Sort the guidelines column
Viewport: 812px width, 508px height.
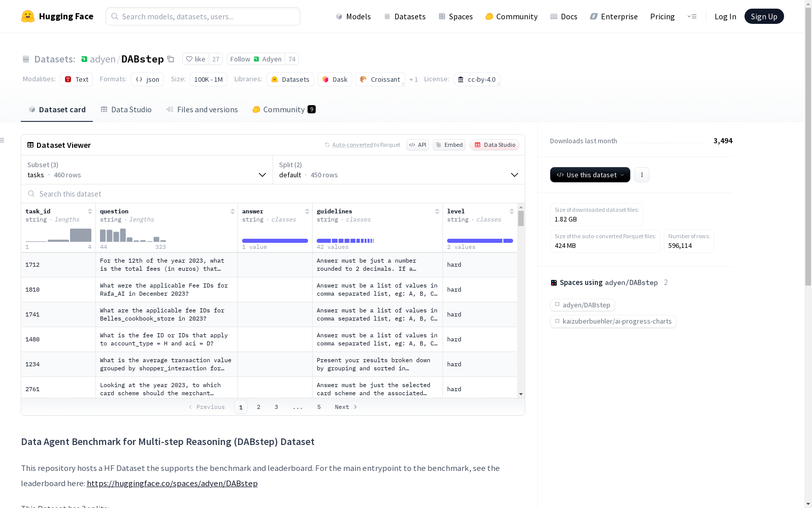tap(437, 211)
